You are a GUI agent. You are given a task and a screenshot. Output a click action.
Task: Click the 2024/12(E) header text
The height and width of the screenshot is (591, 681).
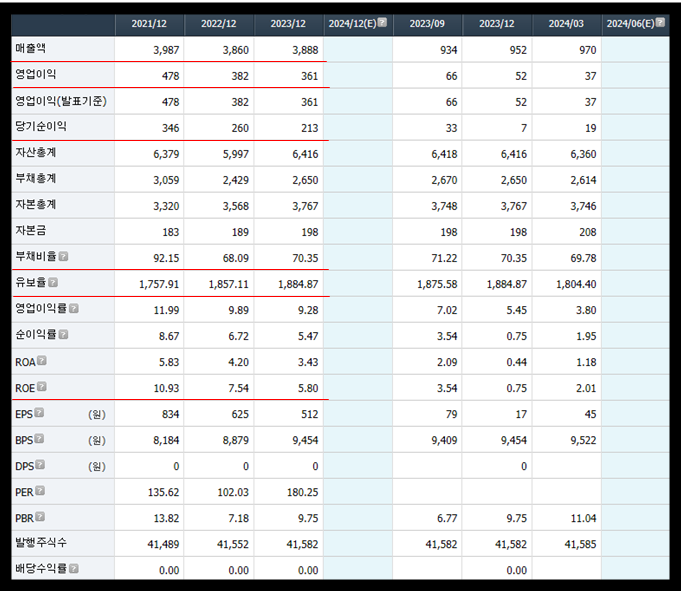tap(352, 24)
